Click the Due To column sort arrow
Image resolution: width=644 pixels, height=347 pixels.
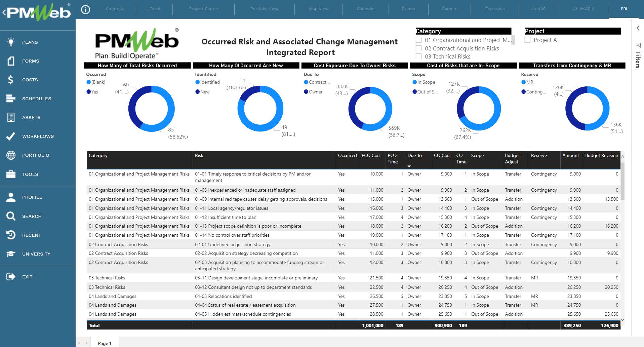[x=409, y=166]
